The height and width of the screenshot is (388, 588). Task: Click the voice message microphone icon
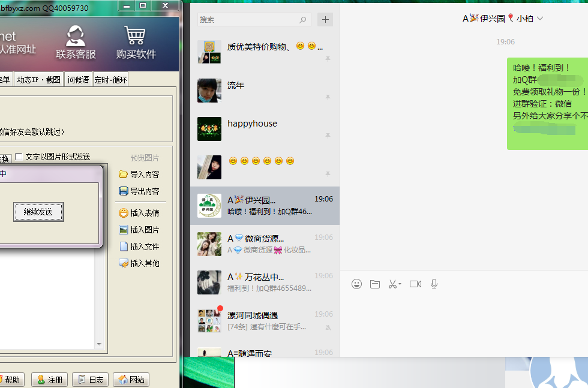[434, 284]
